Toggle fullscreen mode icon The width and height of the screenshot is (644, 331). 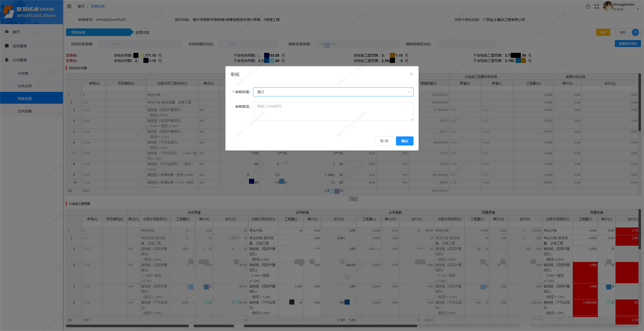(x=597, y=7)
